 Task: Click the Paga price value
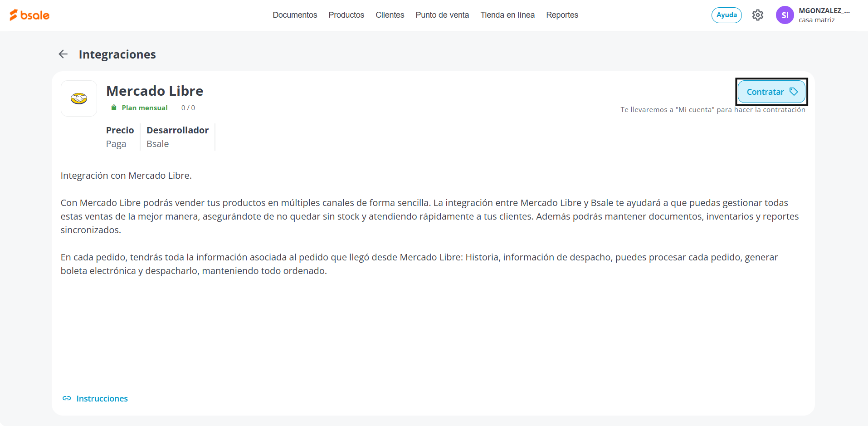[116, 144]
